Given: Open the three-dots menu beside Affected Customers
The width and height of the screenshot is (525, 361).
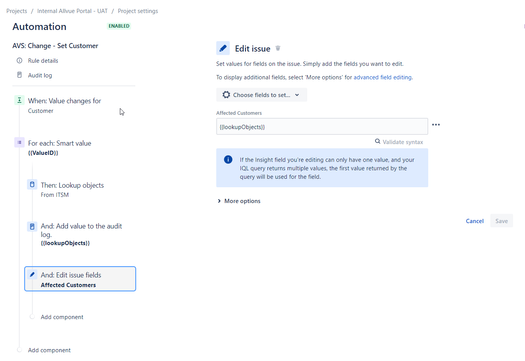Looking at the screenshot, I should point(436,125).
